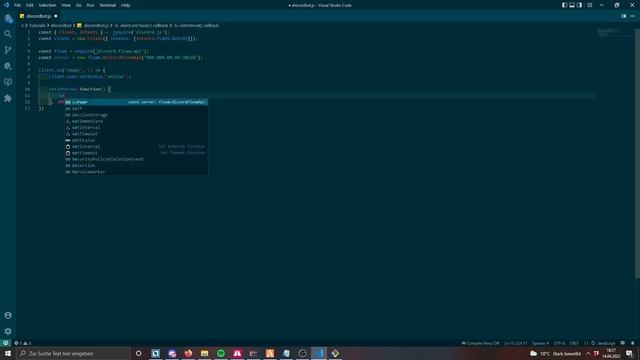The width and height of the screenshot is (640, 360).
Task: Open the Selection menu
Action: click(x=47, y=5)
